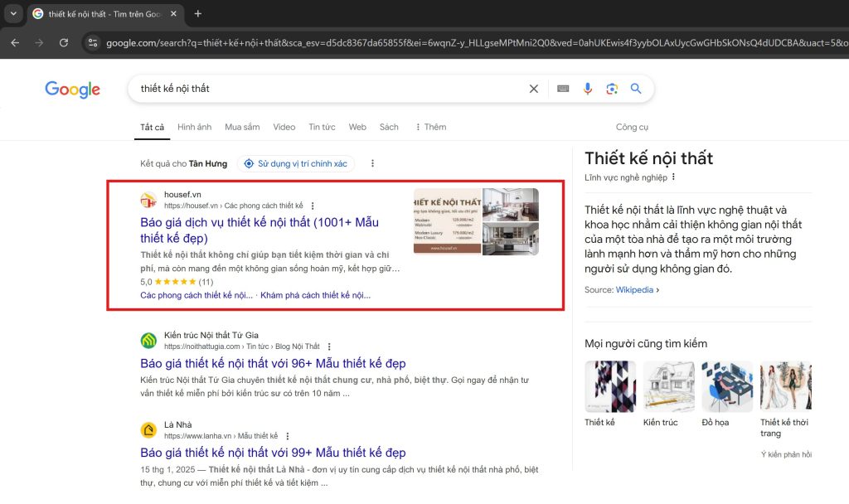The height and width of the screenshot is (504, 849).
Task: Switch to the 'Web' tab
Action: coord(357,127)
